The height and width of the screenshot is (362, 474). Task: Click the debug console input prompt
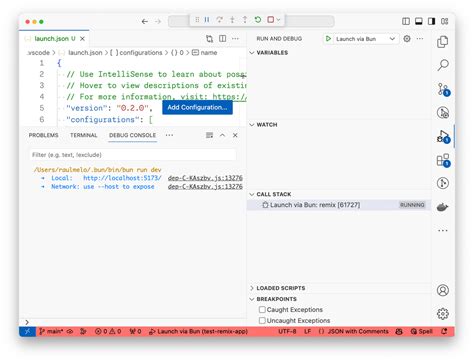point(133,322)
